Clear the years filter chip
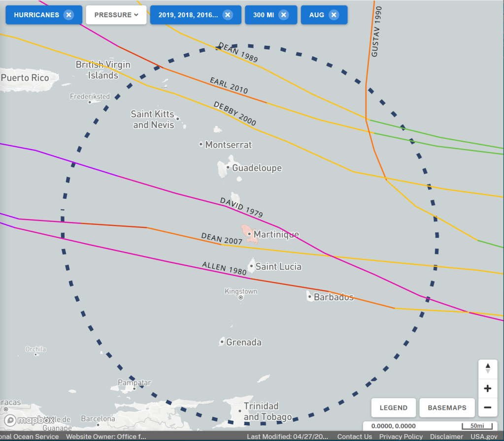This screenshot has width=504, height=441. [x=228, y=15]
